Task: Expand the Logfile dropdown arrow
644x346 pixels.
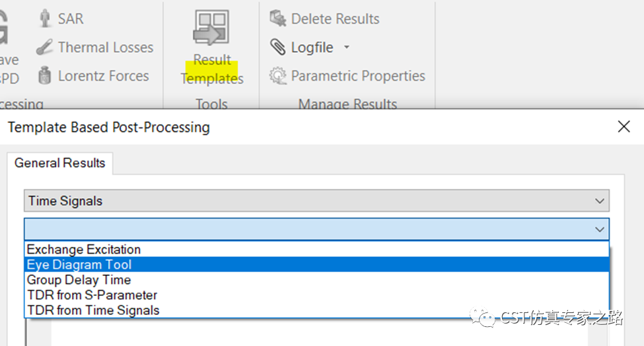Action: (x=347, y=47)
